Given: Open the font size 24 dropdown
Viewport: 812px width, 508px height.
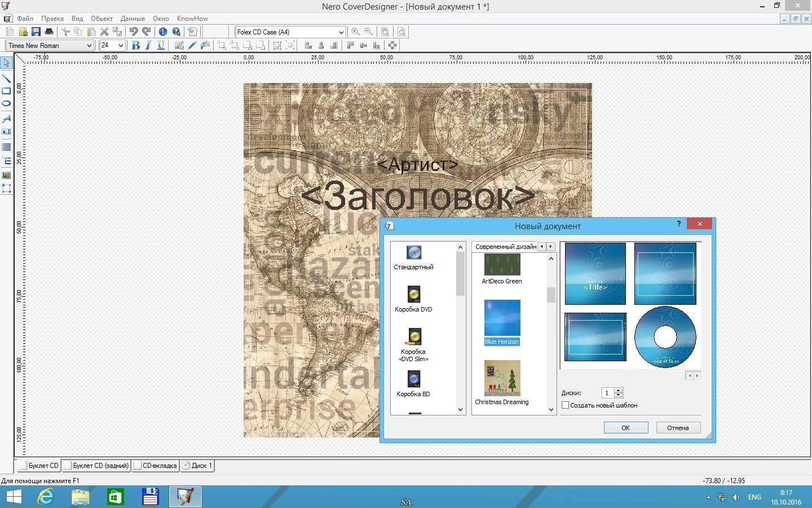Looking at the screenshot, I should 121,46.
